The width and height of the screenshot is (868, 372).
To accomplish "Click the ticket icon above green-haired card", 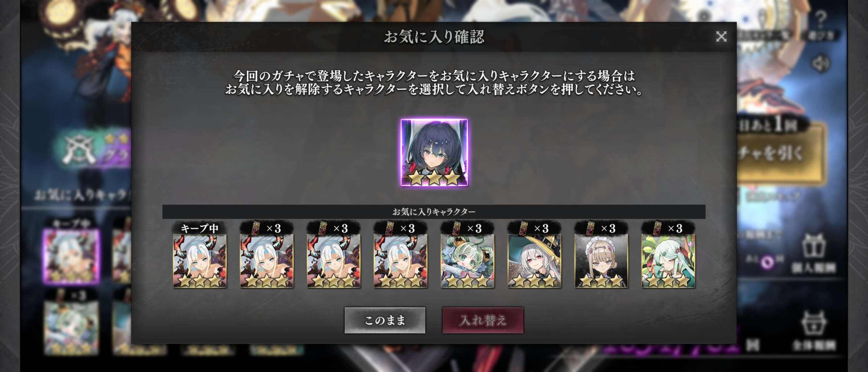I will coord(456,229).
